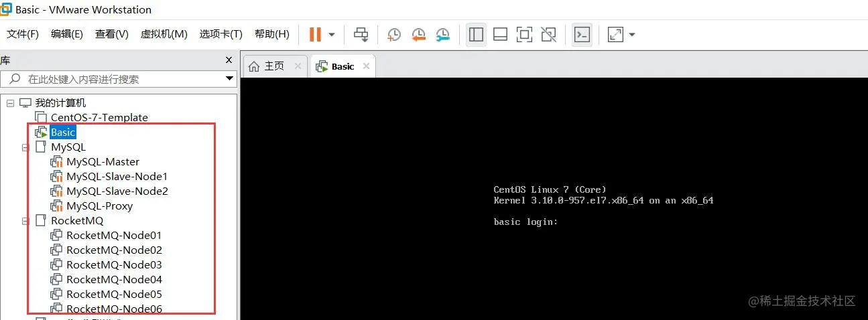The width and height of the screenshot is (868, 320).
Task: Open the 选项卡(T) menu
Action: [221, 34]
